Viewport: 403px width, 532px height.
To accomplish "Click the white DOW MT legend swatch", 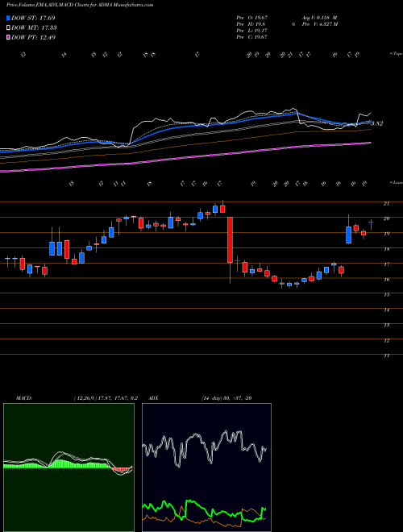I will click(x=8, y=28).
